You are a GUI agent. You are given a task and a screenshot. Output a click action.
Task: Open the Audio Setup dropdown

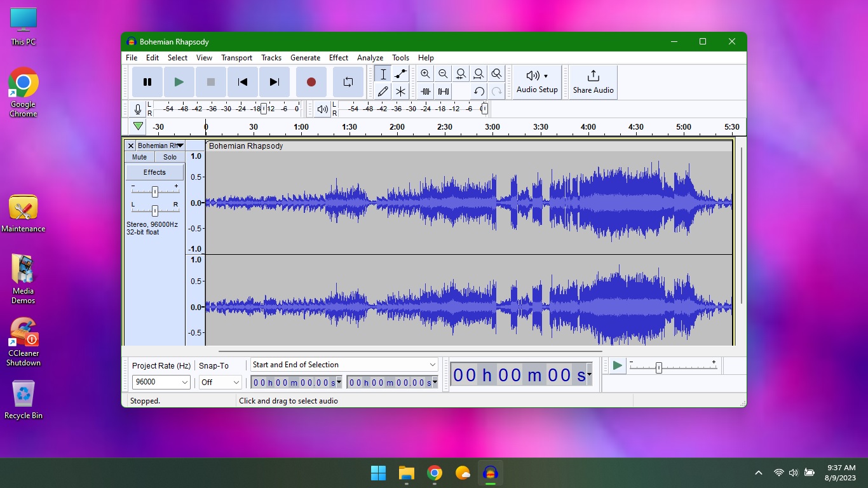click(537, 82)
